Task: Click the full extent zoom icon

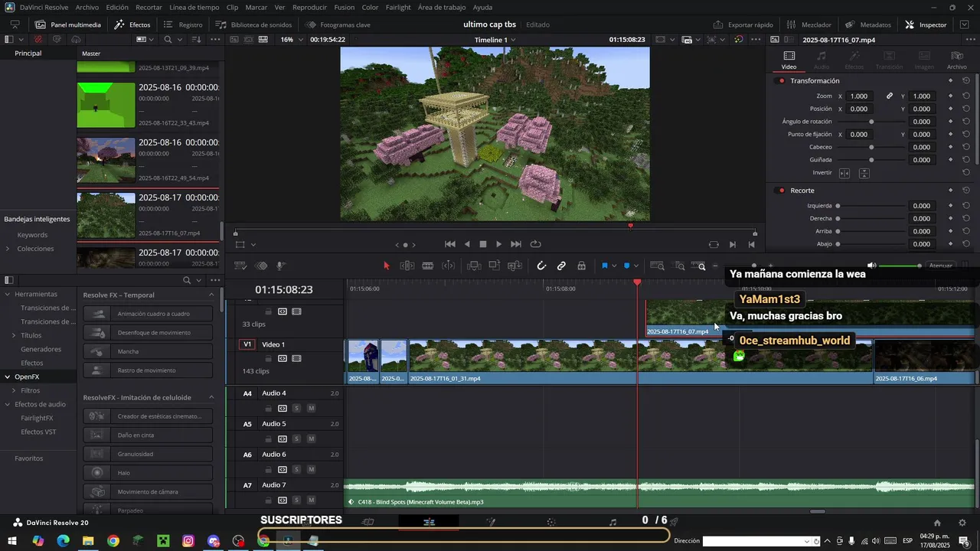Action: coord(657,266)
